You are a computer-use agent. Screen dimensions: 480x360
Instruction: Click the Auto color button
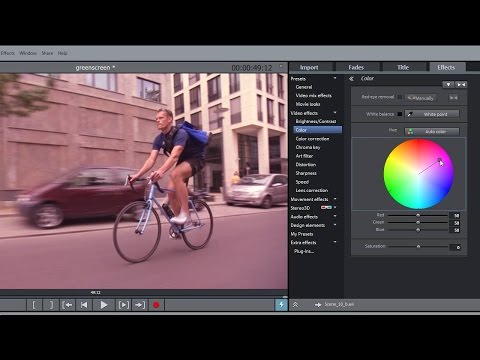432,131
